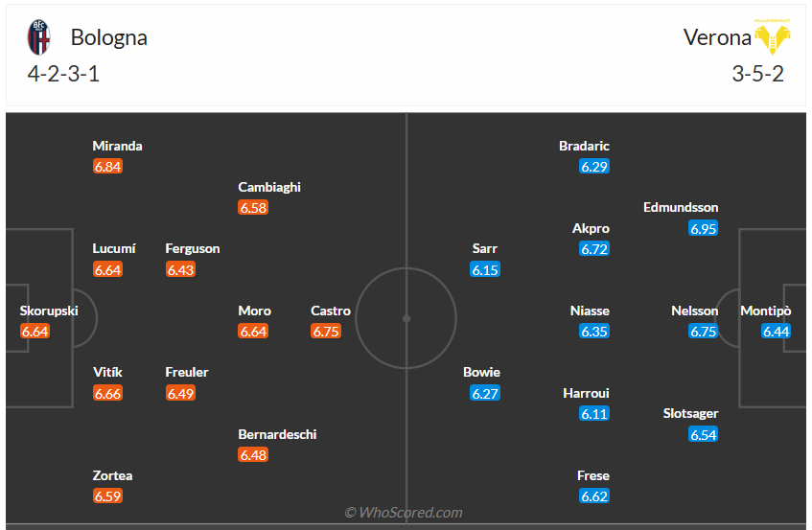This screenshot has width=812, height=530.
Task: Select Verona goalkeeper Montipò's name
Action: (x=766, y=311)
